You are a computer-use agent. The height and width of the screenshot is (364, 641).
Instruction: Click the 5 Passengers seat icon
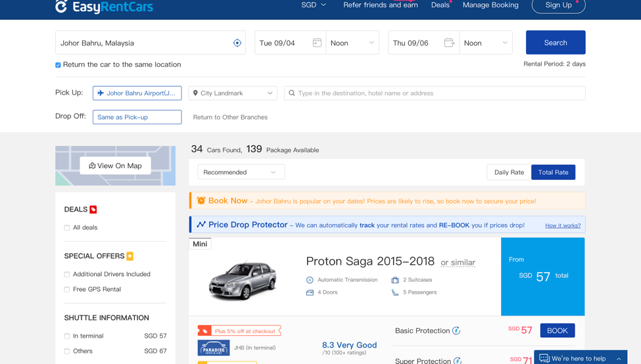[x=395, y=292]
